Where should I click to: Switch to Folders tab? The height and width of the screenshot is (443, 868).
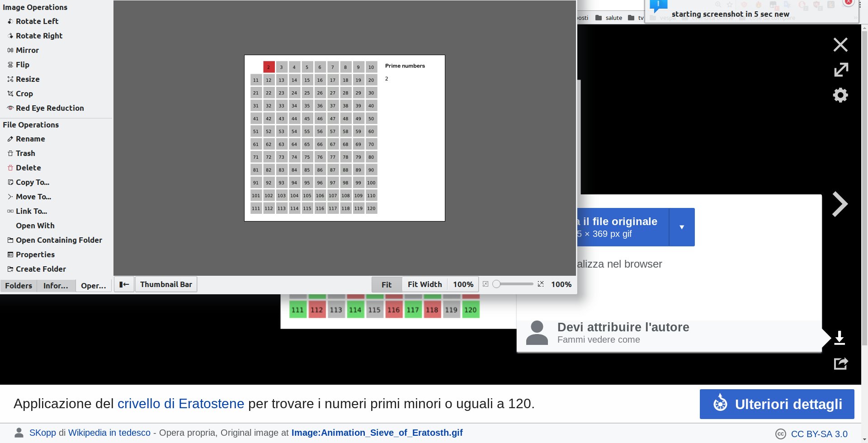coord(19,286)
